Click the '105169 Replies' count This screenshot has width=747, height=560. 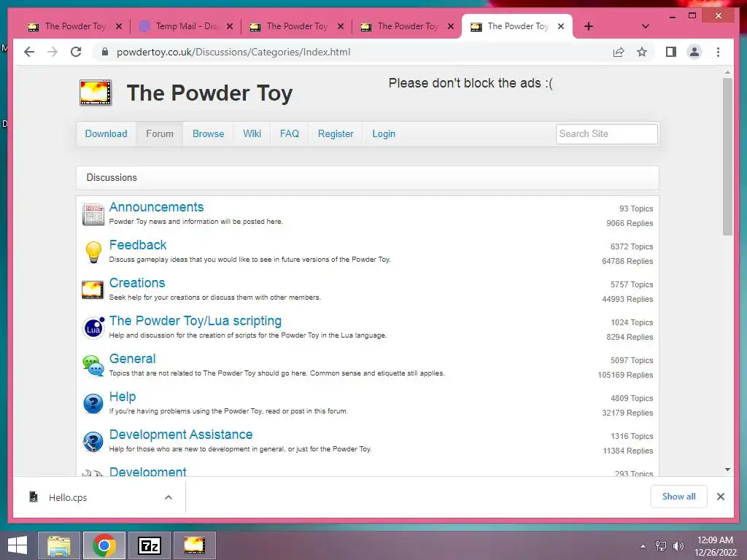[625, 375]
